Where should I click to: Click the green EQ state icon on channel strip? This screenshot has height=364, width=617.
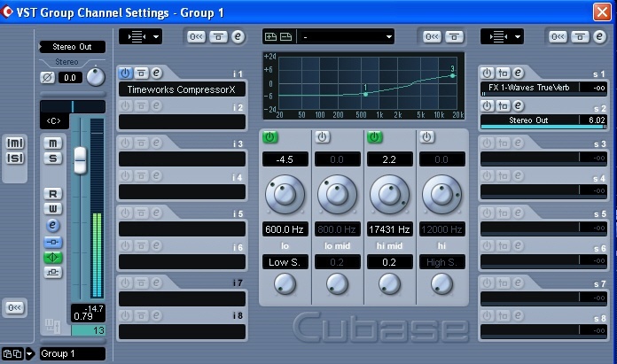click(52, 258)
